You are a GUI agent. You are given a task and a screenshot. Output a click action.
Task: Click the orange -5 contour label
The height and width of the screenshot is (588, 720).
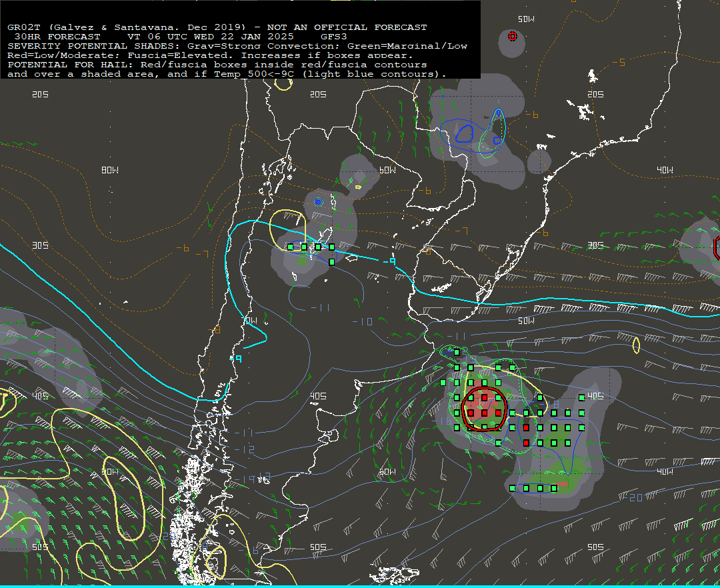[619, 63]
